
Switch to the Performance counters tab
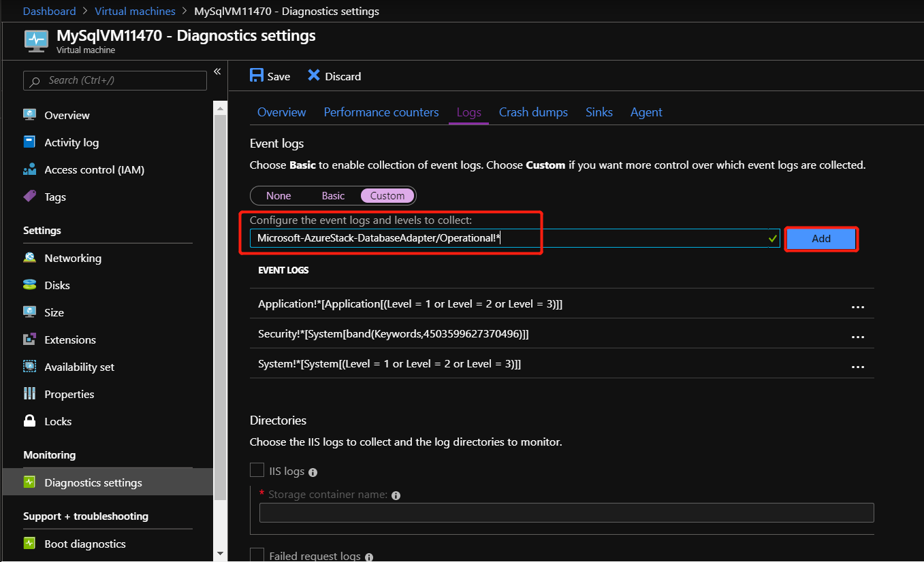pos(381,112)
